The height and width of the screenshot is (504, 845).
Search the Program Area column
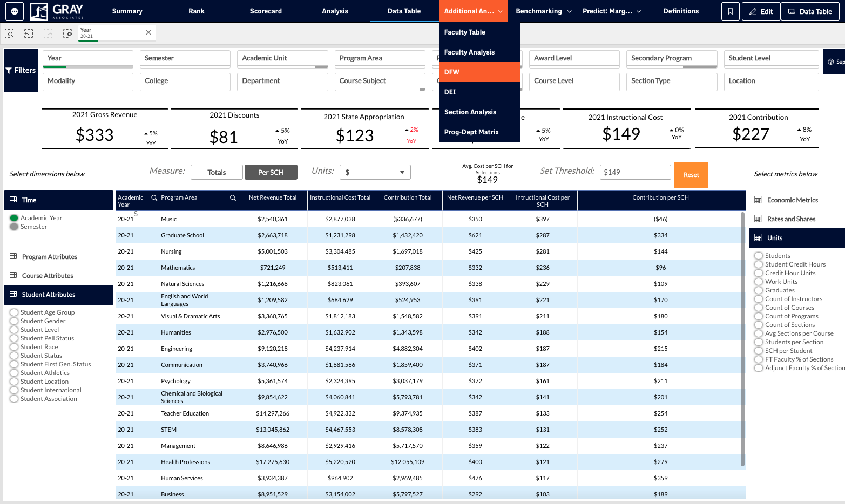(x=233, y=197)
